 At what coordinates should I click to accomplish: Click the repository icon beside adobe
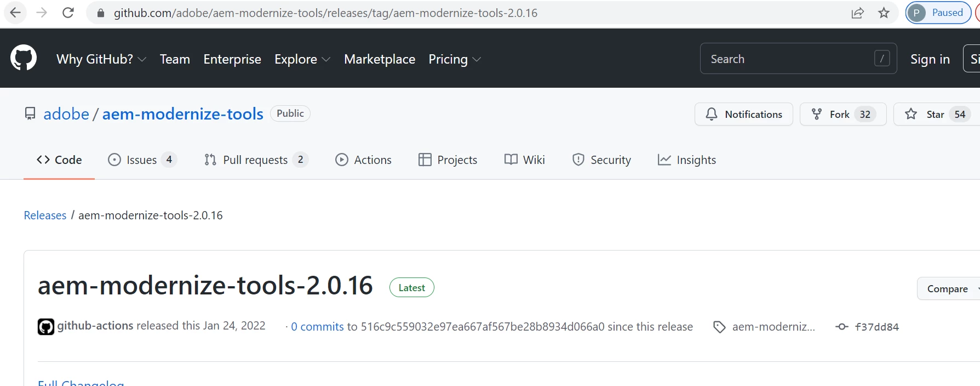pyautogui.click(x=30, y=113)
